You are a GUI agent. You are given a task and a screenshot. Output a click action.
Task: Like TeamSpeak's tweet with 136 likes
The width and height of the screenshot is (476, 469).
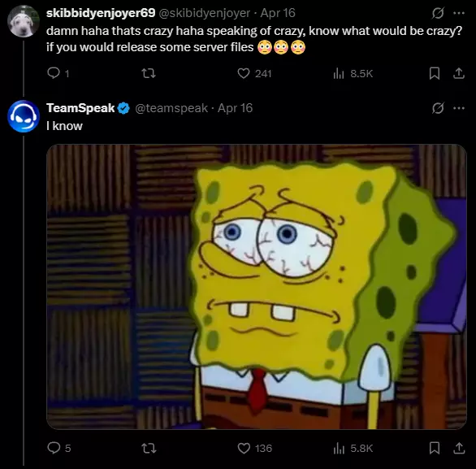(x=254, y=448)
